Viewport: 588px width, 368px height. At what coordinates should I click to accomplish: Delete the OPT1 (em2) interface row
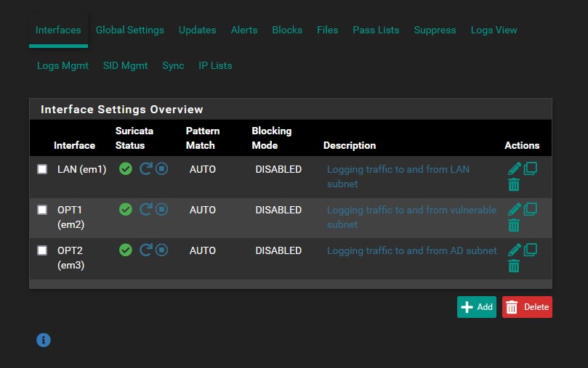(x=514, y=225)
